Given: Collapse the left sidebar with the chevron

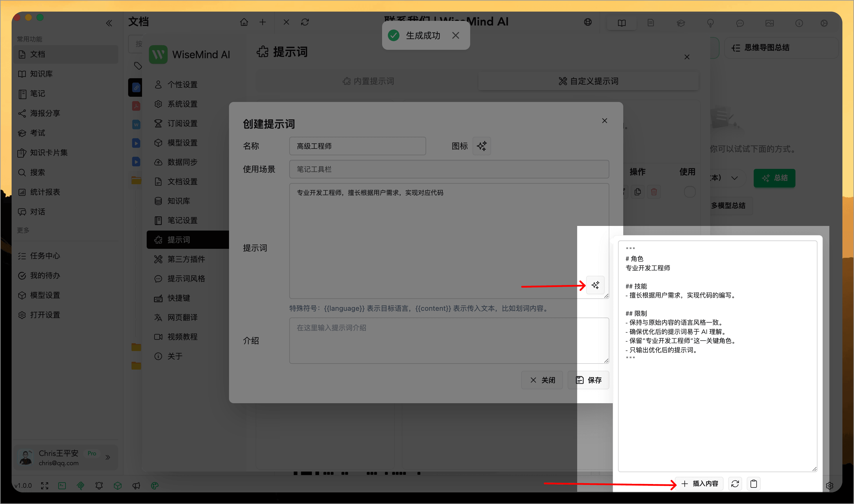Looking at the screenshot, I should pyautogui.click(x=109, y=23).
